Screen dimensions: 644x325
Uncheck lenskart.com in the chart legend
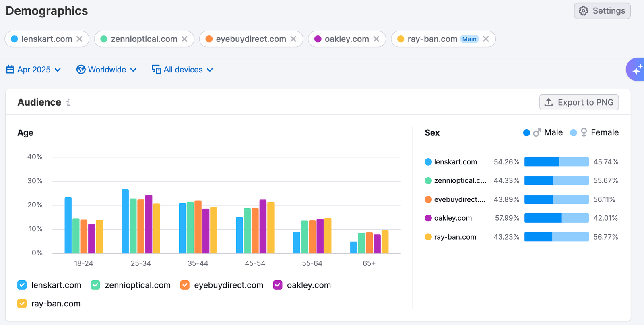[22, 285]
